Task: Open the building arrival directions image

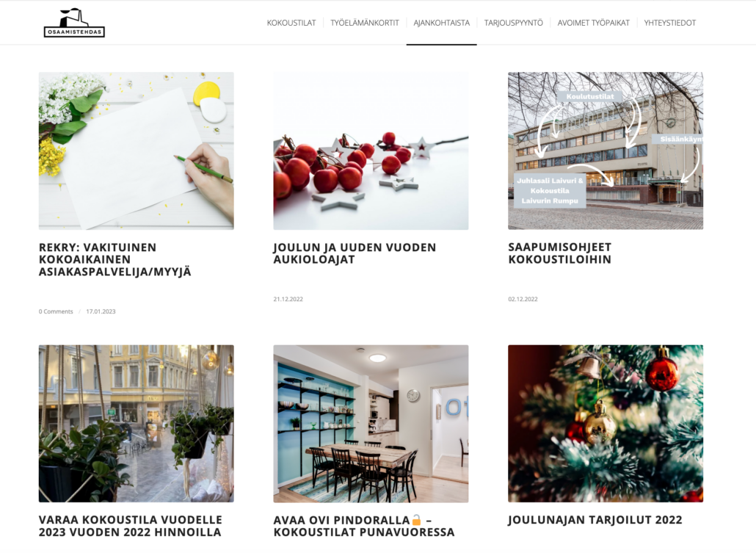Action: pyautogui.click(x=606, y=151)
